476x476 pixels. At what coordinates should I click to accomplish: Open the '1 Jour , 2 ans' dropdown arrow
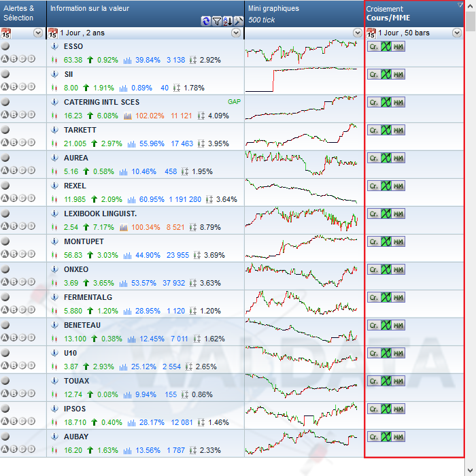tap(236, 33)
